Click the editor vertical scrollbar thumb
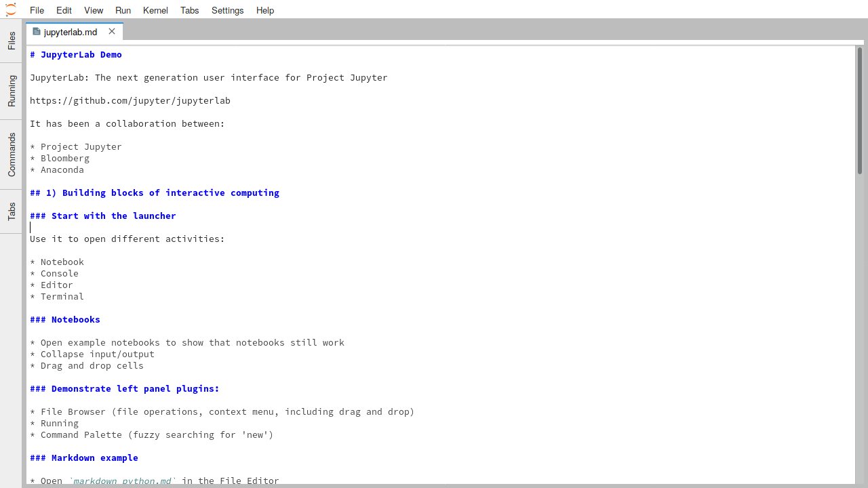The image size is (868, 488). point(860,110)
